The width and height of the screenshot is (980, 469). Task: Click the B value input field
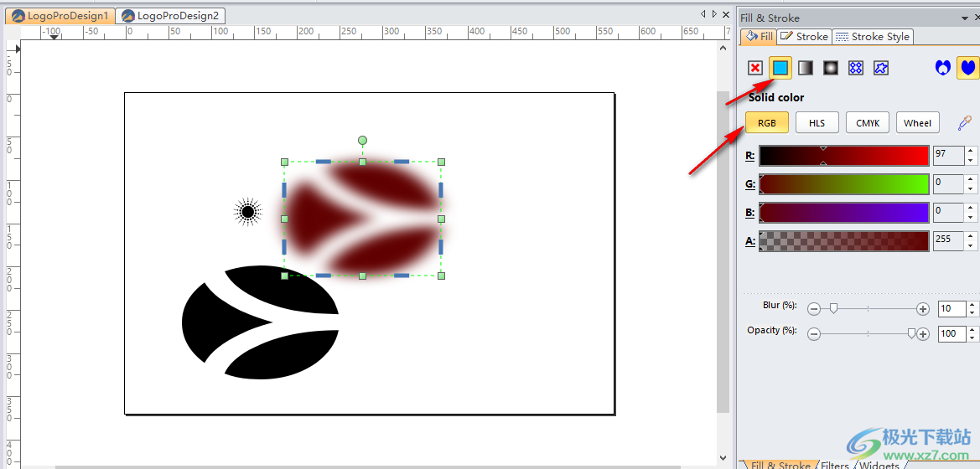pyautogui.click(x=949, y=213)
